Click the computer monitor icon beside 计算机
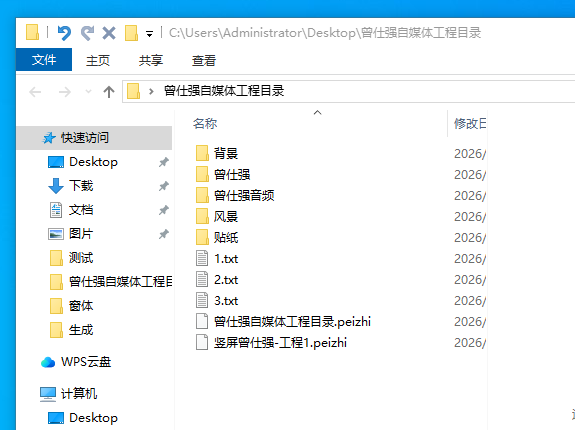The image size is (575, 430). [48, 394]
